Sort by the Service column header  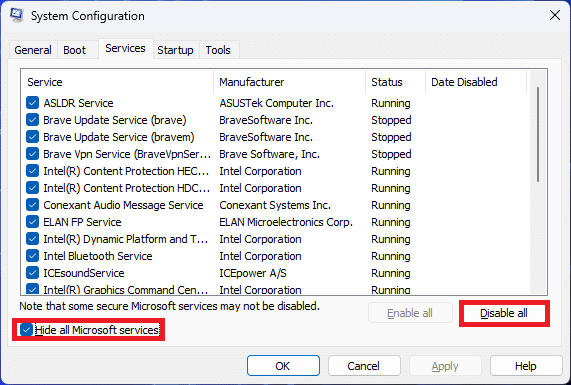[117, 82]
